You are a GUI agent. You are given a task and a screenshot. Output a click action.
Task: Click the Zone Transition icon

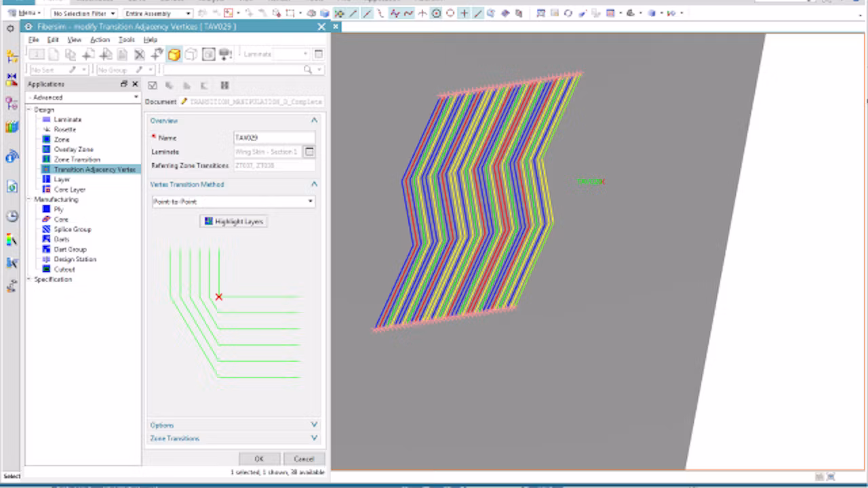pos(46,159)
